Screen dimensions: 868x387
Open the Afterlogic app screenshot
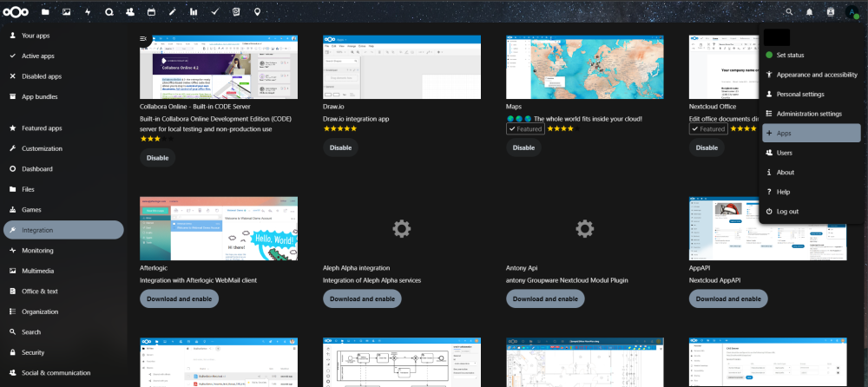click(x=219, y=228)
